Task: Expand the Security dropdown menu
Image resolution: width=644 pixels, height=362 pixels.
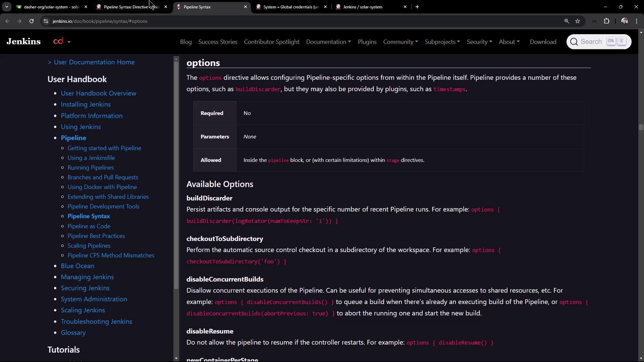Action: coord(479,42)
